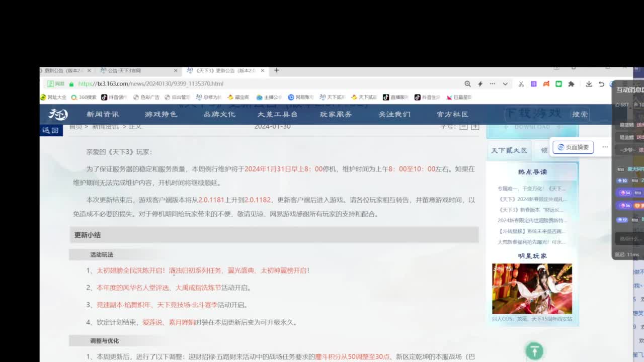
Task: Open the 主播公会 bookmark
Action: coord(269,98)
